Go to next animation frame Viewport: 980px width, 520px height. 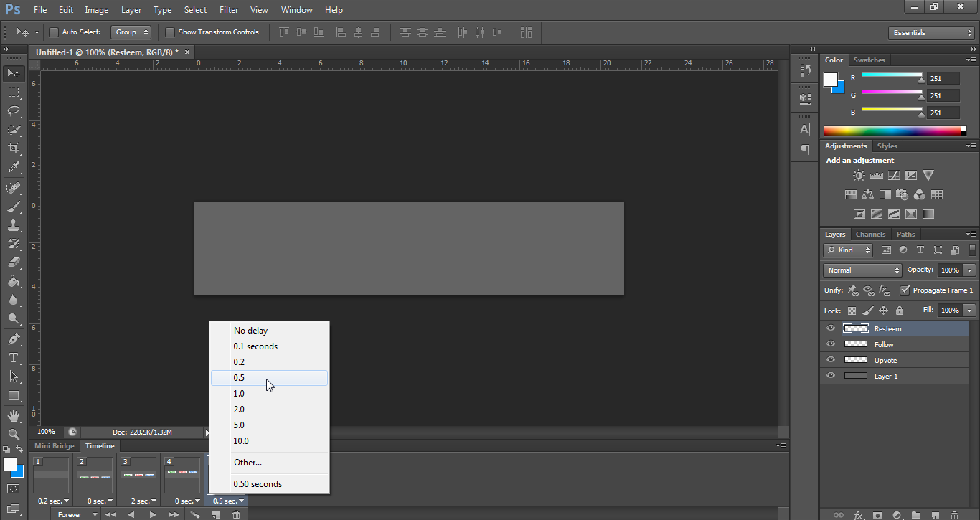point(173,514)
